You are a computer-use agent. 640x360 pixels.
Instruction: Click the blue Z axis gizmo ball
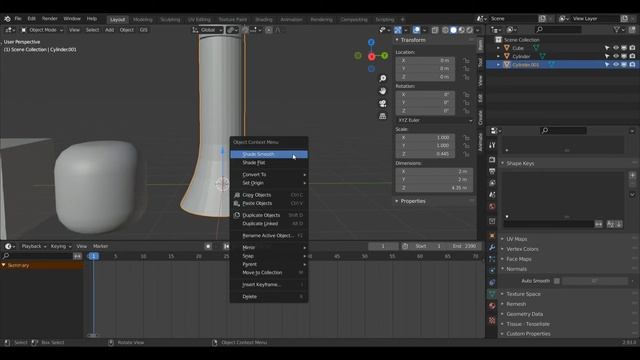pos(371,42)
